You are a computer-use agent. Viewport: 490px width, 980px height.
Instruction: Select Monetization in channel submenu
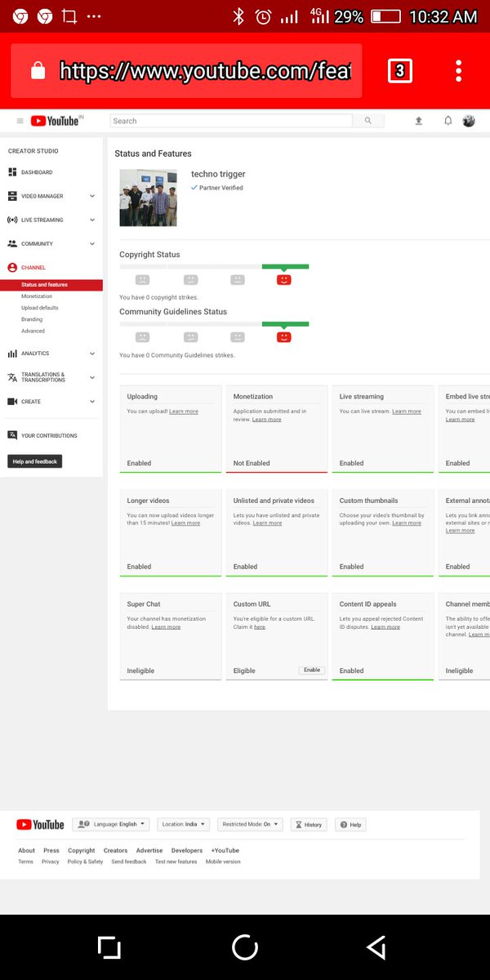(x=37, y=296)
